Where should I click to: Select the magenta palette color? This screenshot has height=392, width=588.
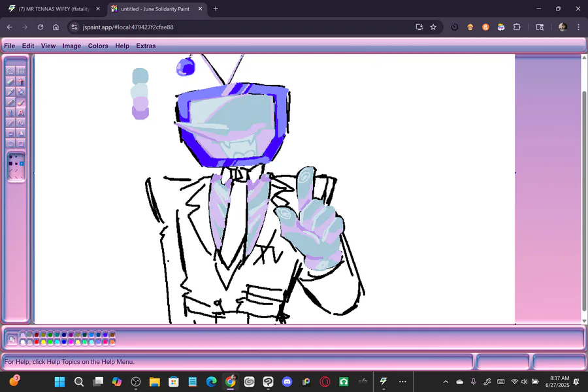[71, 342]
